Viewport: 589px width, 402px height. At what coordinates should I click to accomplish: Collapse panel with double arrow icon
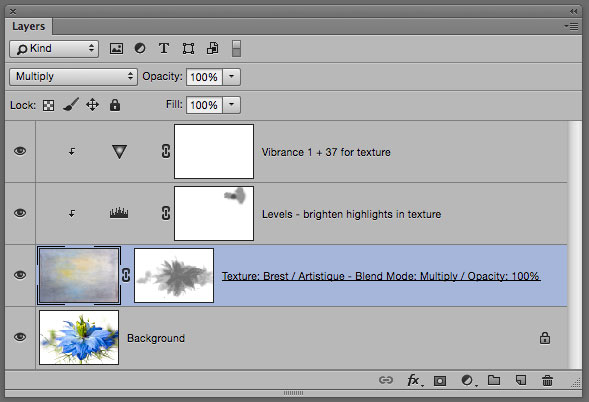574,11
